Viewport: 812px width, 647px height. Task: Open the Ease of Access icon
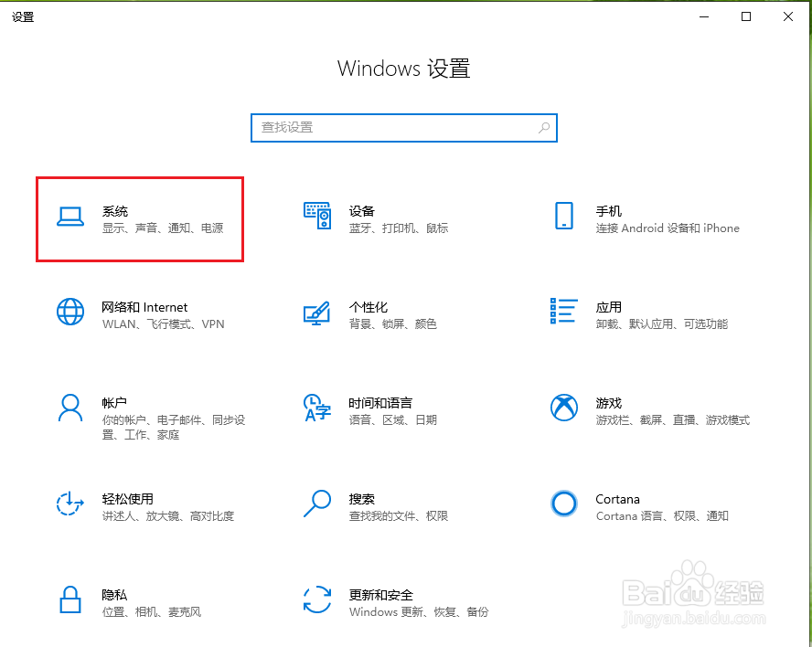(69, 504)
